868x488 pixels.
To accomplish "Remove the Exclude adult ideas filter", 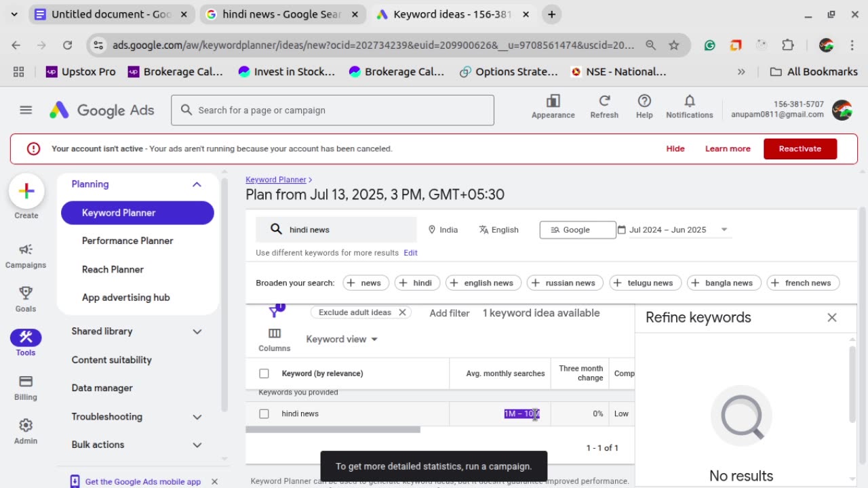I will tap(402, 312).
